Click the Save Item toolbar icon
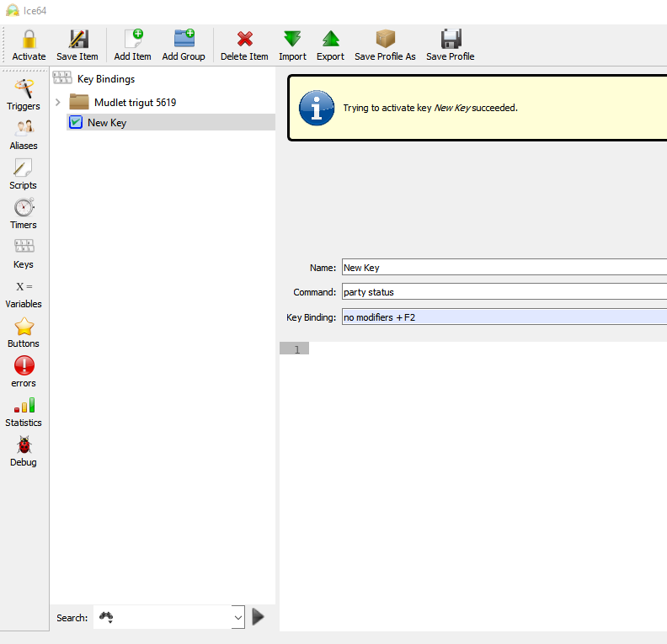The image size is (667, 644). [77, 40]
